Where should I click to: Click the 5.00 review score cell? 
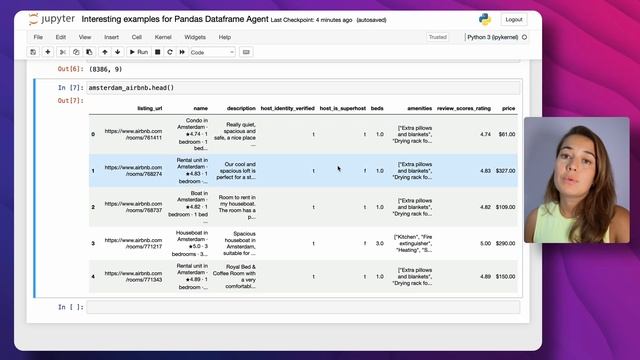pyautogui.click(x=485, y=243)
